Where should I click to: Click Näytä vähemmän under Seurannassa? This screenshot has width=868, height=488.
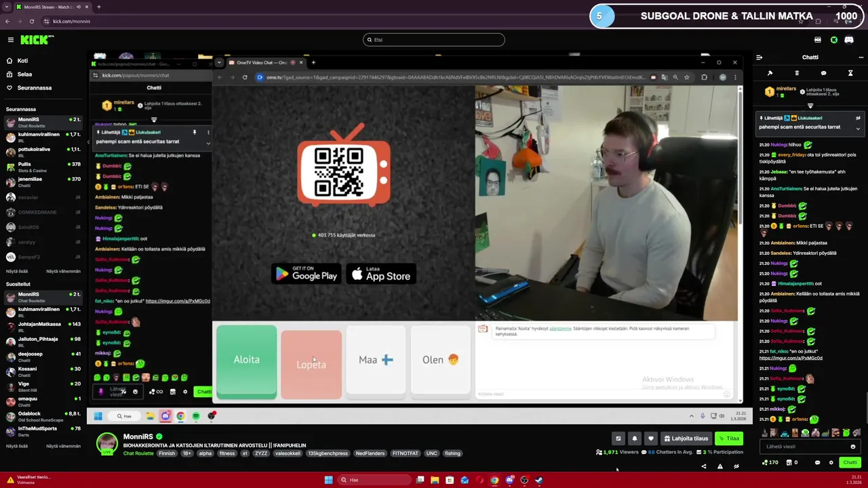pyautogui.click(x=63, y=271)
